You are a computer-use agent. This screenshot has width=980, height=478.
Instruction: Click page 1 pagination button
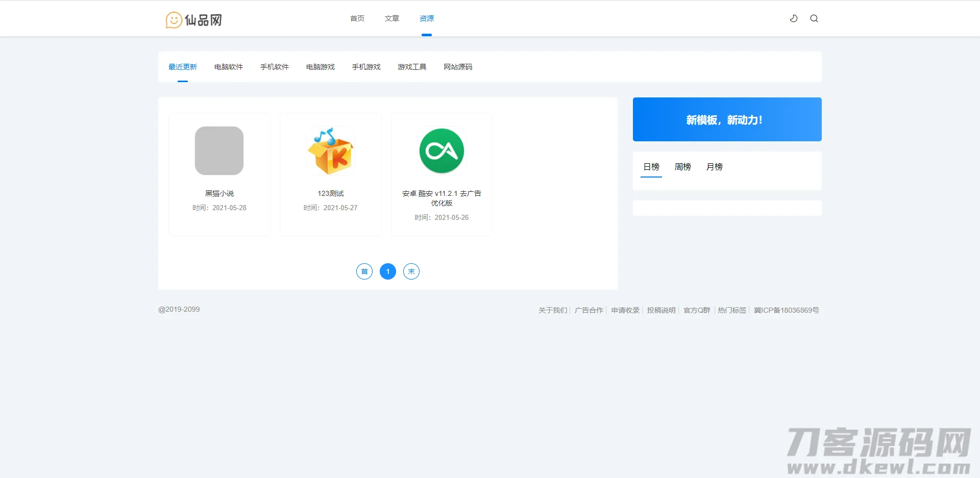[x=388, y=271]
